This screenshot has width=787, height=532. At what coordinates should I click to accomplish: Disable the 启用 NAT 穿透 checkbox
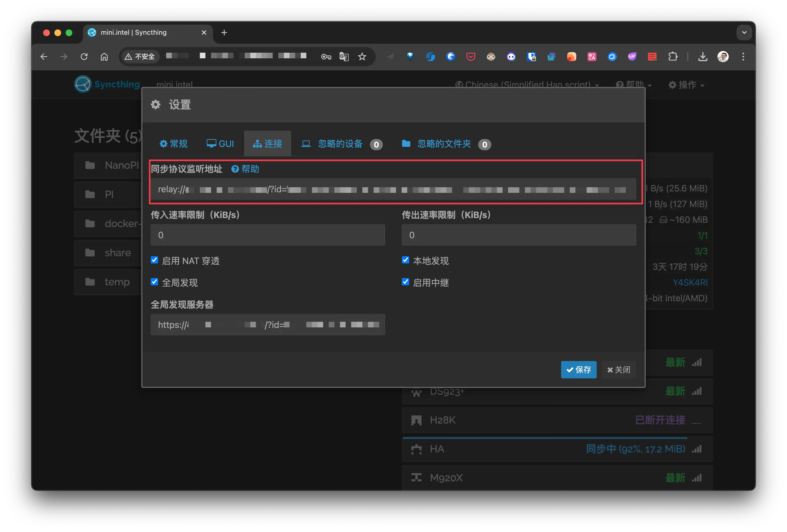point(154,260)
